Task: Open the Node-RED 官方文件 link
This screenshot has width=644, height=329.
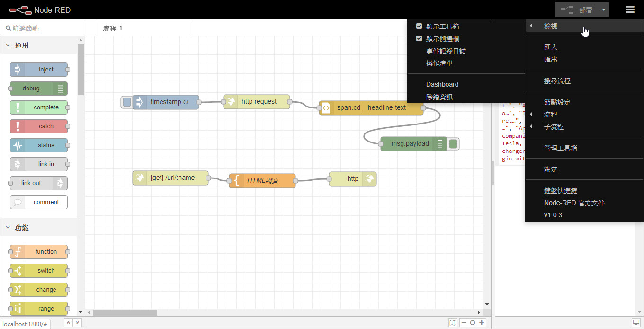Action: 575,203
